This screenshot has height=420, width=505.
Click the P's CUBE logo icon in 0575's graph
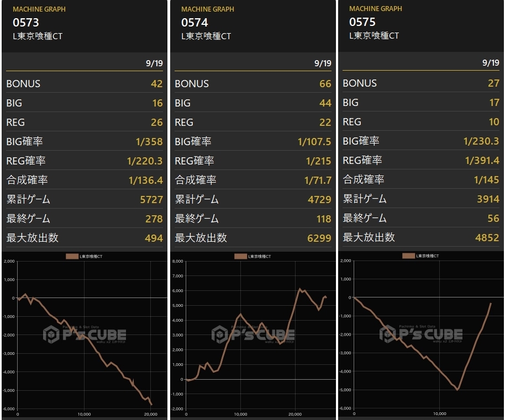(387, 334)
